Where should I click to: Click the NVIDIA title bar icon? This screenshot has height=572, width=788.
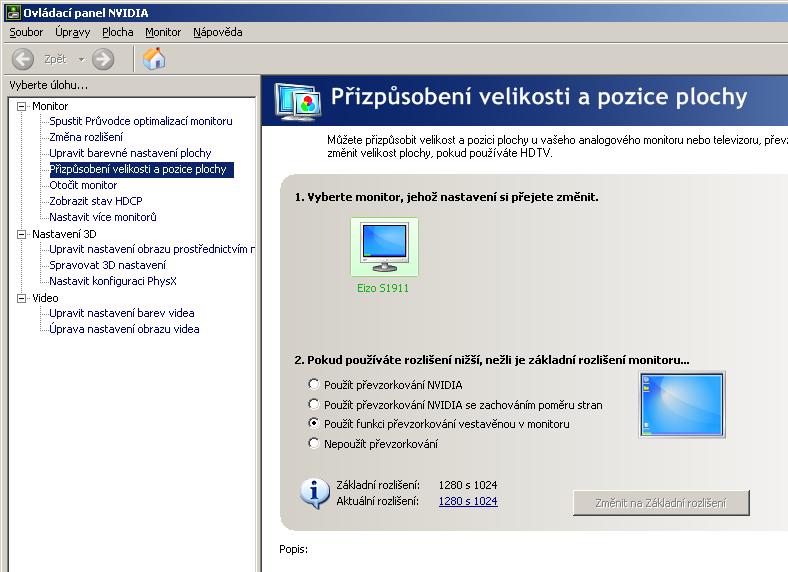(x=12, y=12)
